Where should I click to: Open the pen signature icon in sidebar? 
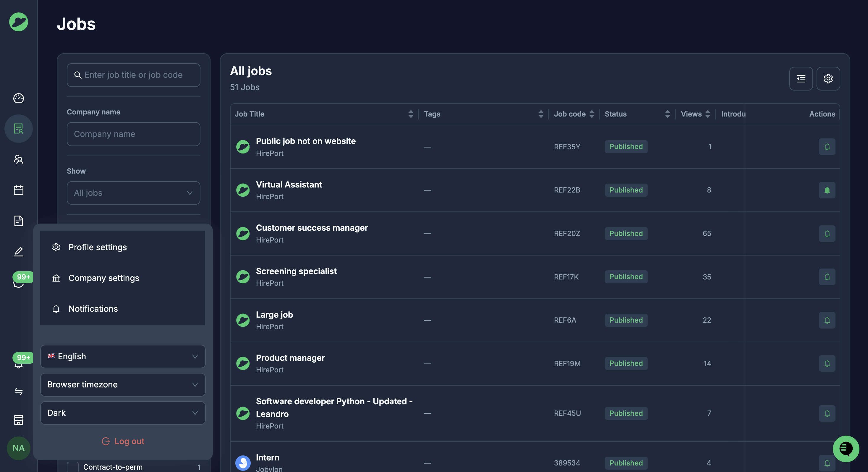[x=19, y=251]
